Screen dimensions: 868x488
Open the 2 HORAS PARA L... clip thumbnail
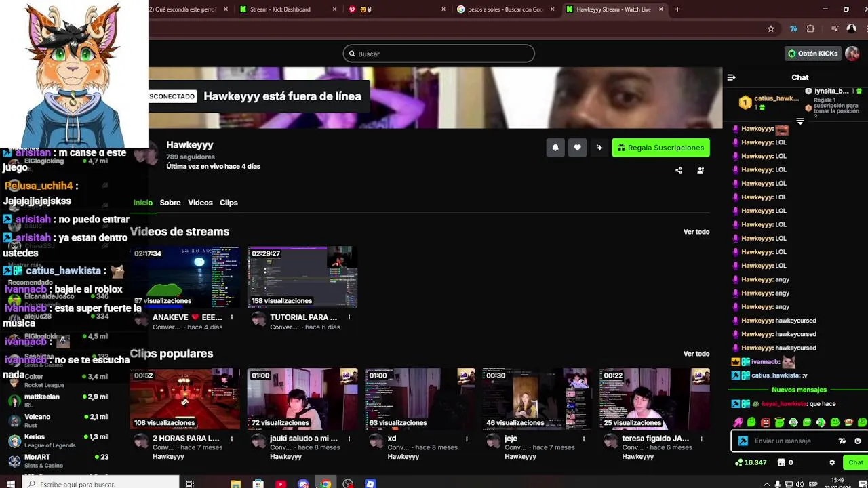click(185, 399)
